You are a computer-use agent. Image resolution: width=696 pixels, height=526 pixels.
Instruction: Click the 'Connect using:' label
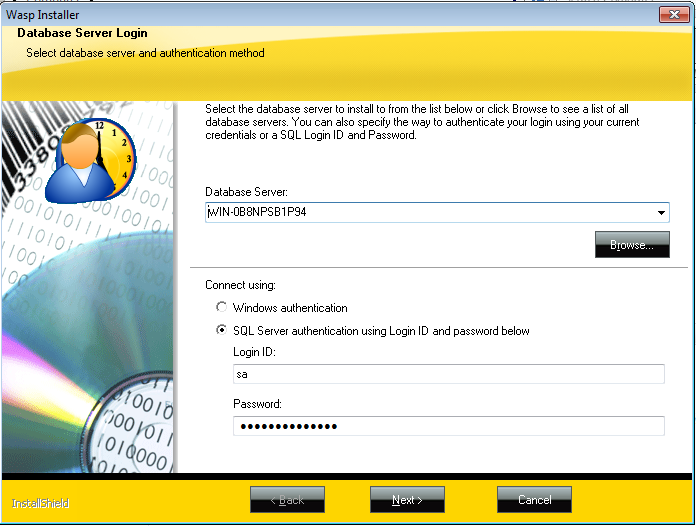click(x=240, y=285)
